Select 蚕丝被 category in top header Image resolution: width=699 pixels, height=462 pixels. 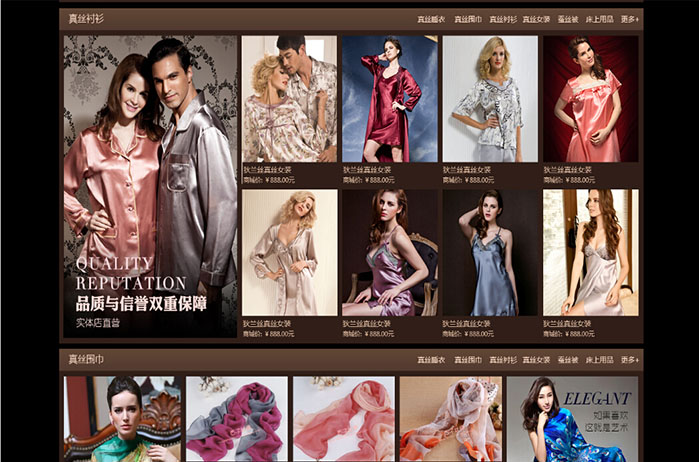click(568, 19)
